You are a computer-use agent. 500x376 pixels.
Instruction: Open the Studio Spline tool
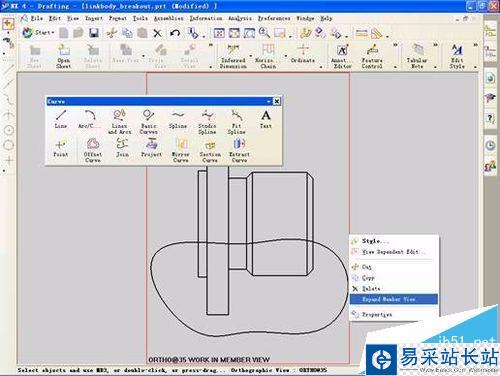tap(207, 122)
